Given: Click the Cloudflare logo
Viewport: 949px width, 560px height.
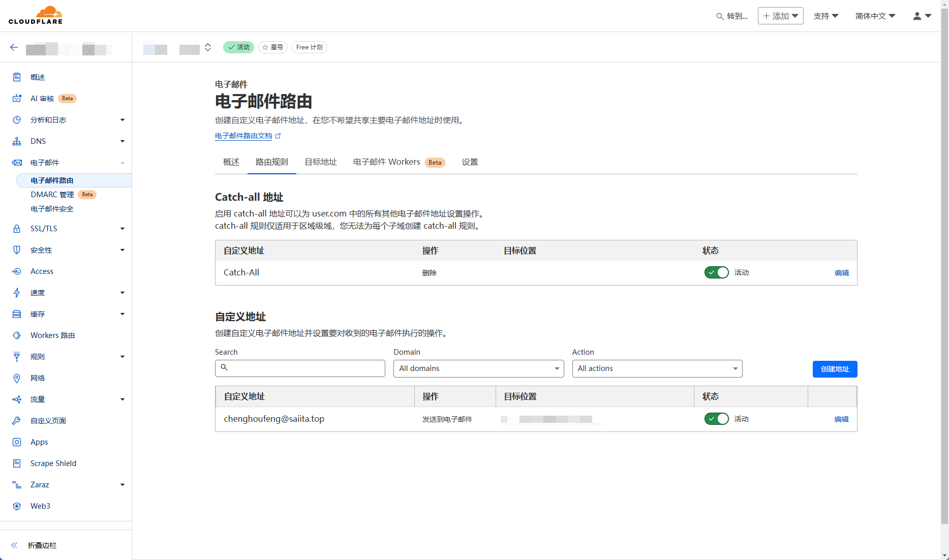Looking at the screenshot, I should pos(36,15).
